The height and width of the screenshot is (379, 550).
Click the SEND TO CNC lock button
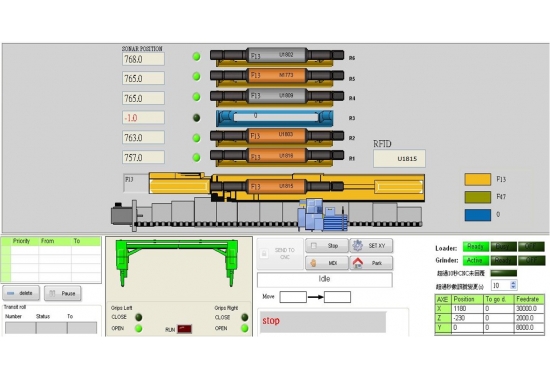click(x=280, y=254)
